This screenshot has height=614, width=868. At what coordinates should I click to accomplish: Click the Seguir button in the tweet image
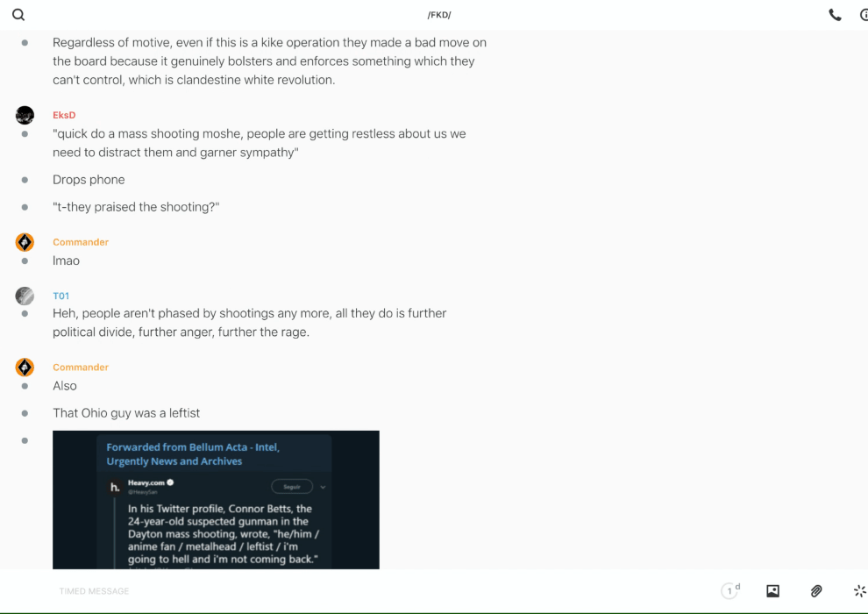(292, 487)
